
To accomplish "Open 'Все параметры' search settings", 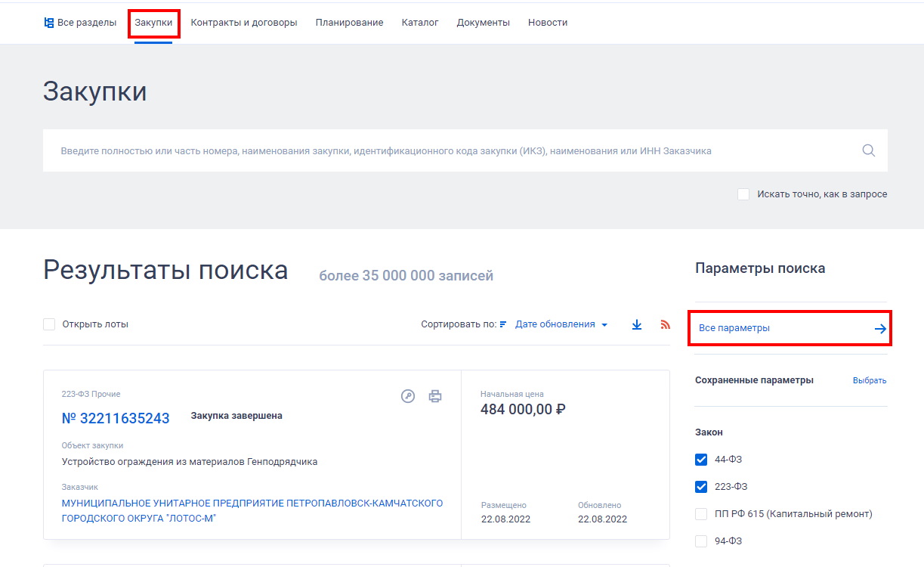I will pos(790,329).
